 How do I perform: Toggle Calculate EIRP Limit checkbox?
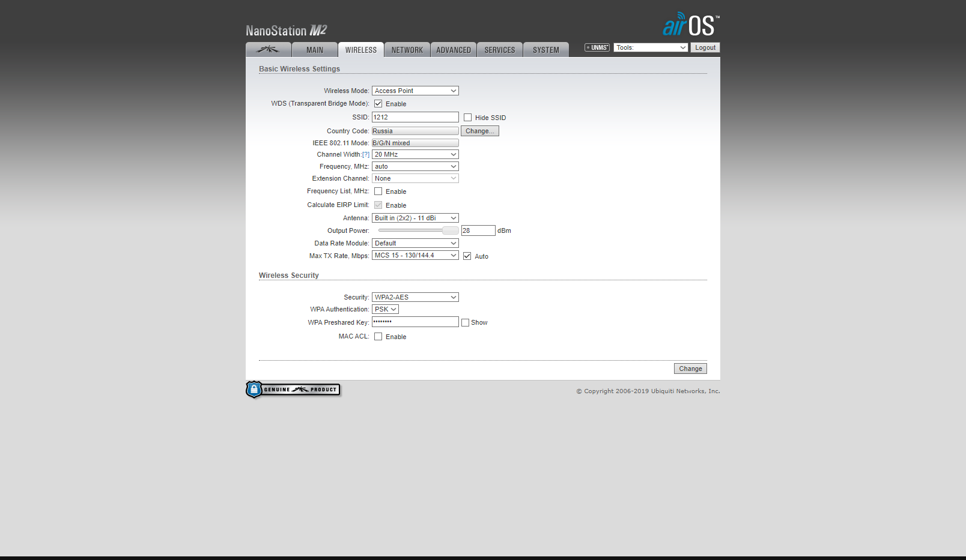[x=378, y=205]
